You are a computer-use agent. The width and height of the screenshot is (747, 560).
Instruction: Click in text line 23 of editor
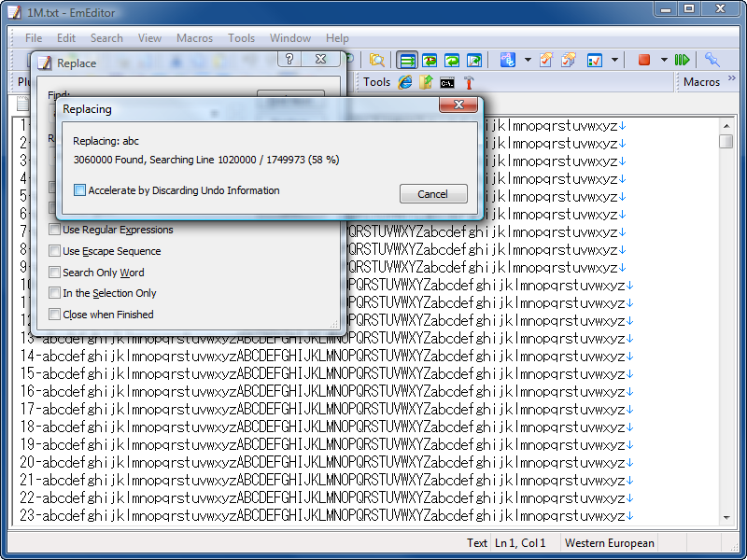327,515
